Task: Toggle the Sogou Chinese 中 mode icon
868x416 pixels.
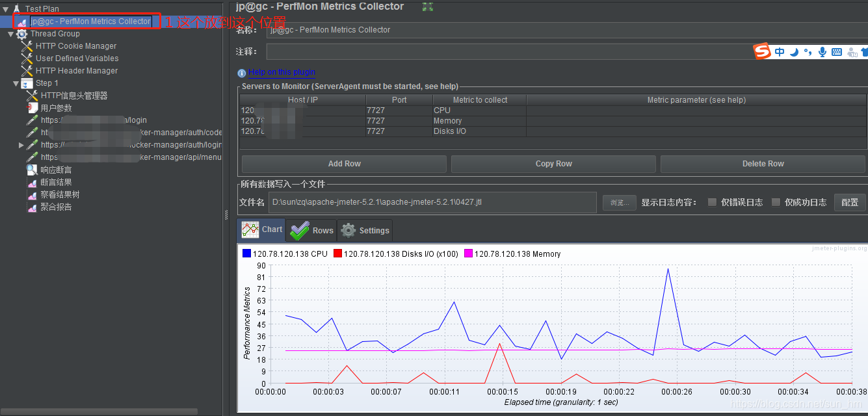Action: 780,52
